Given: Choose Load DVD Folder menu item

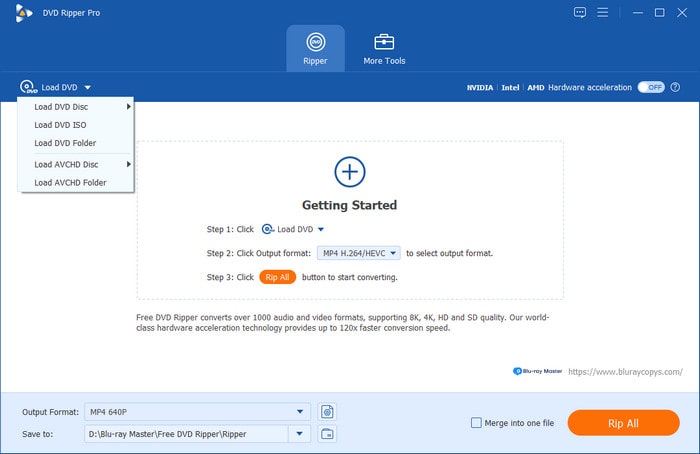Looking at the screenshot, I should coord(65,143).
